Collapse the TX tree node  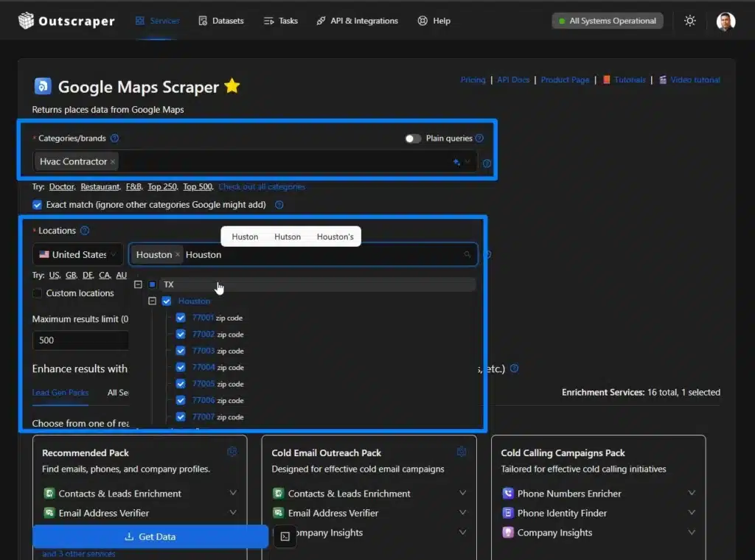(x=138, y=284)
